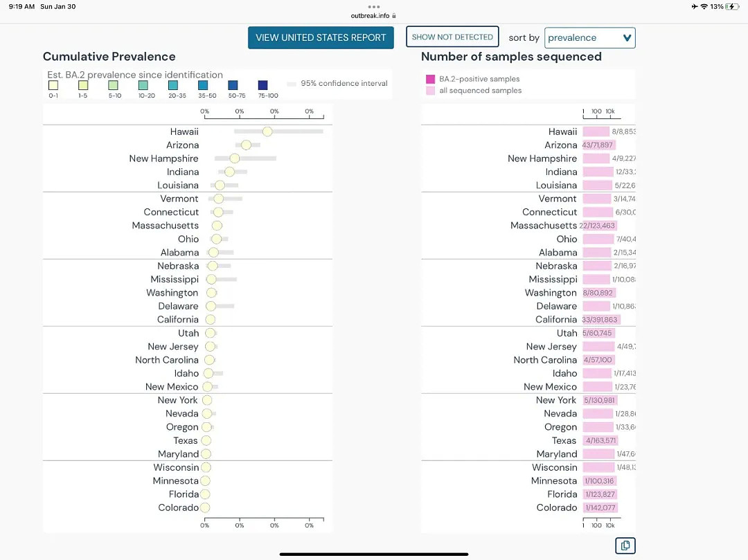Click California's sequenced samples bar
748x560 pixels.
[x=601, y=320]
